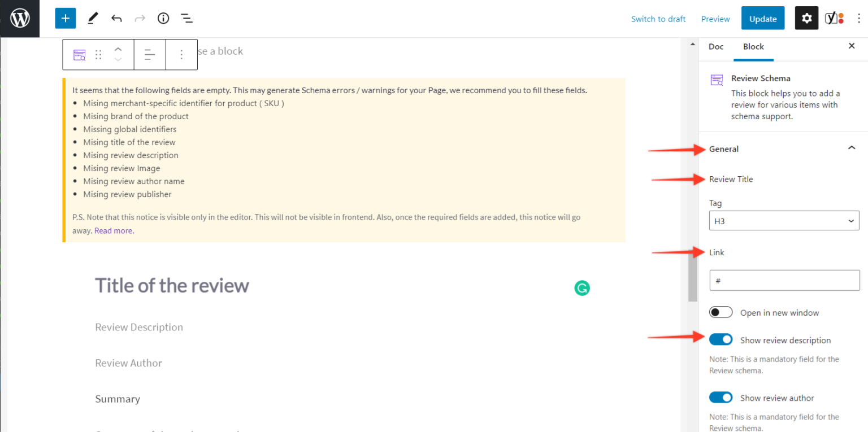Turn off Show review author toggle
Viewport: 868px width, 432px height.
tap(721, 398)
